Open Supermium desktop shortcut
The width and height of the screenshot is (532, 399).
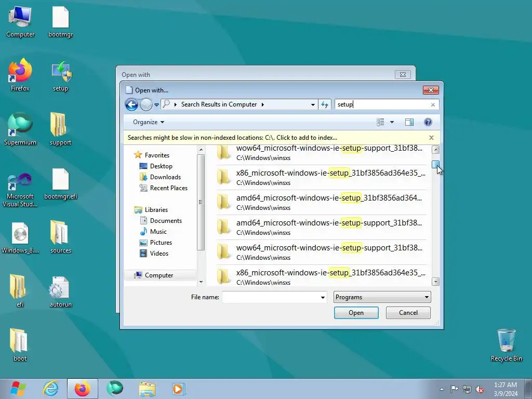point(20,129)
